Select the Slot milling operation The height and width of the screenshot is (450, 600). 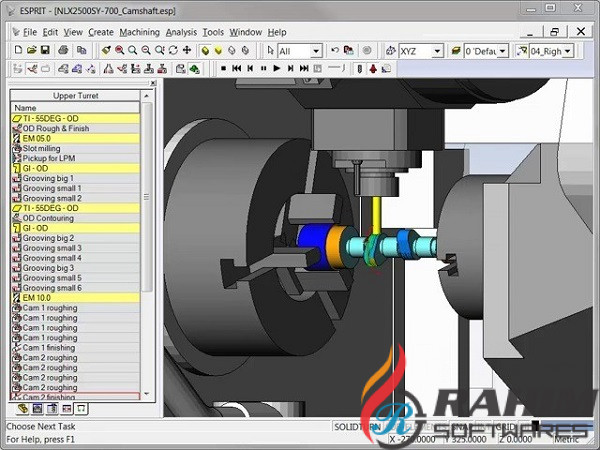[x=75, y=148]
